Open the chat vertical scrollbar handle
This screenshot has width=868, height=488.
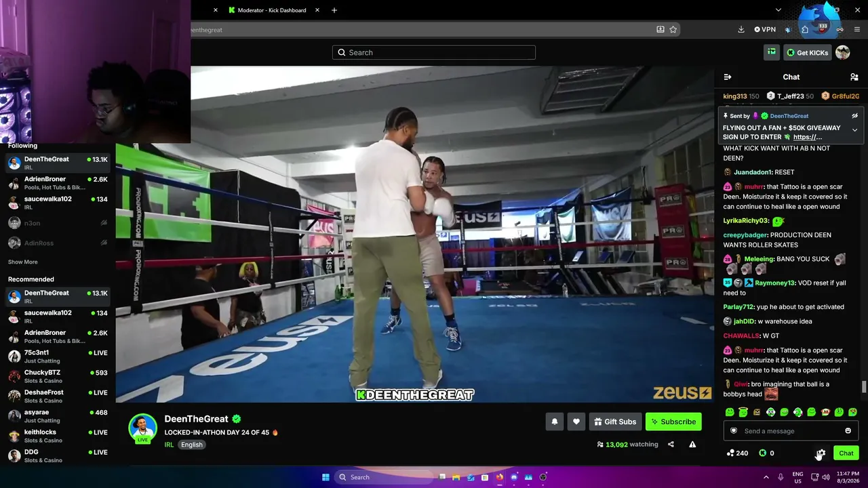[863, 387]
